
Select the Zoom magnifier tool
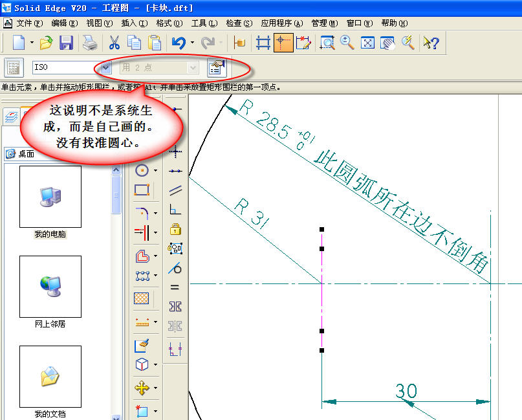click(x=347, y=43)
